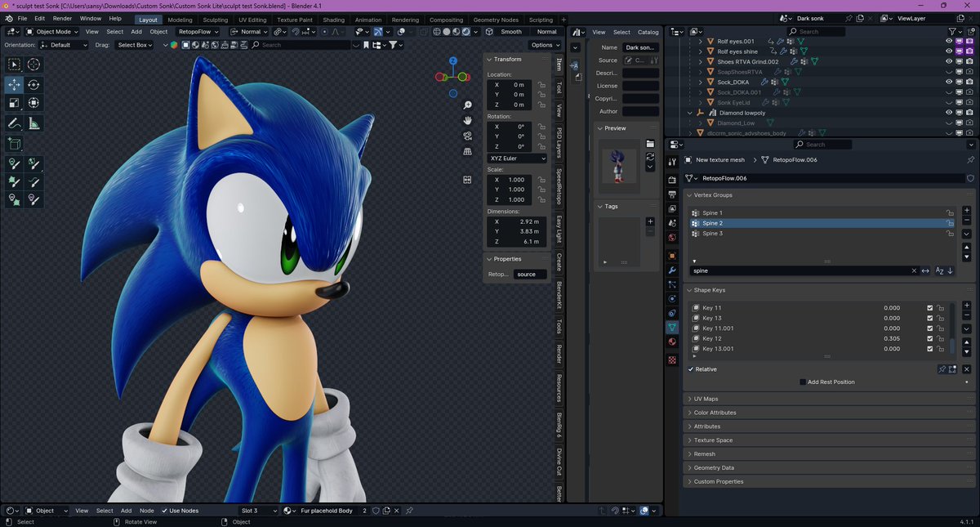Screen dimensions: 980x527
Task: Click the Catalog button in asset panel
Action: [648, 32]
